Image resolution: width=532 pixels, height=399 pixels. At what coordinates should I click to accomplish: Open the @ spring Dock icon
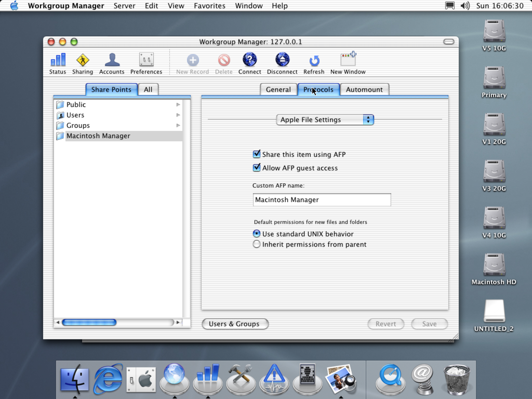coord(423,379)
